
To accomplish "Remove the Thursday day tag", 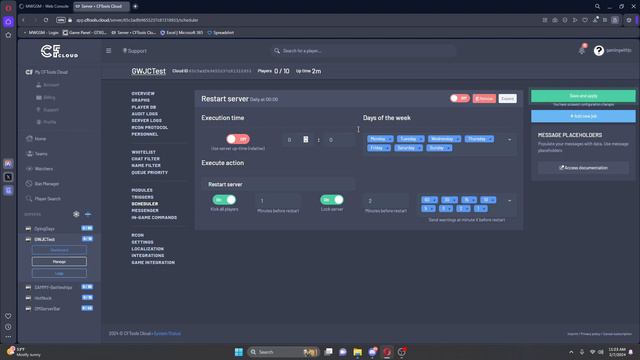I will pos(490,139).
